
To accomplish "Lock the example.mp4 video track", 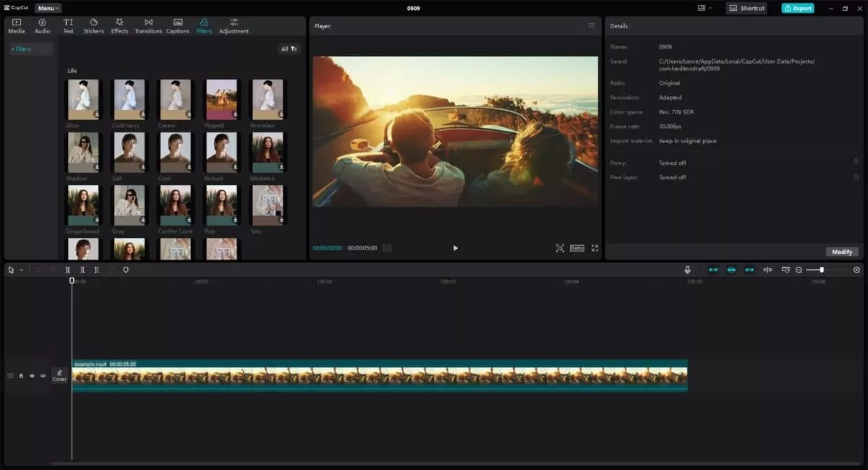I will (21, 375).
